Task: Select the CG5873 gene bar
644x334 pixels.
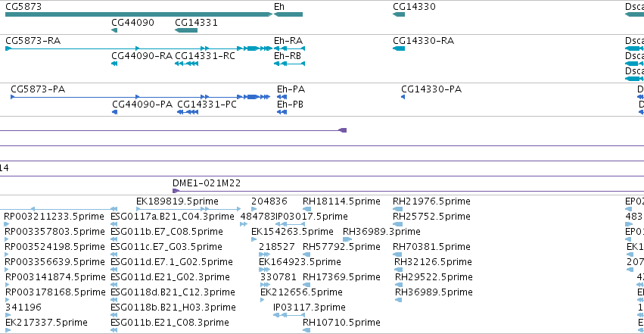Action: [138, 14]
